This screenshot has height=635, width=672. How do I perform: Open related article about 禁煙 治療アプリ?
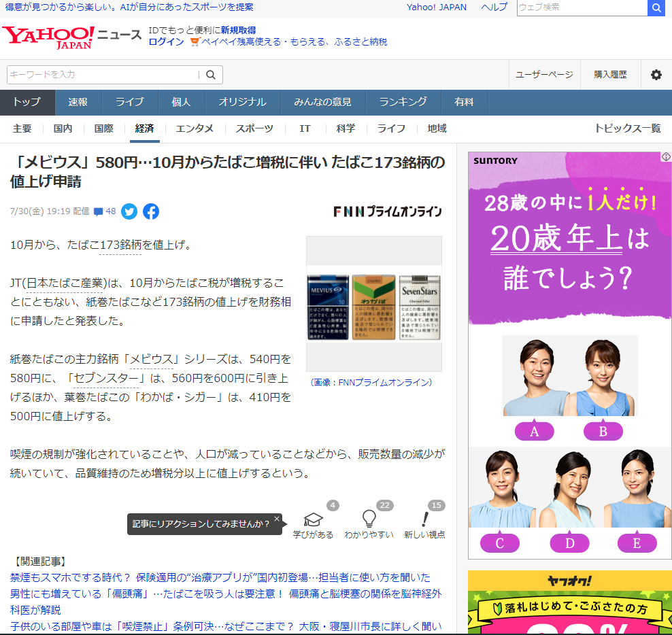tap(220, 578)
